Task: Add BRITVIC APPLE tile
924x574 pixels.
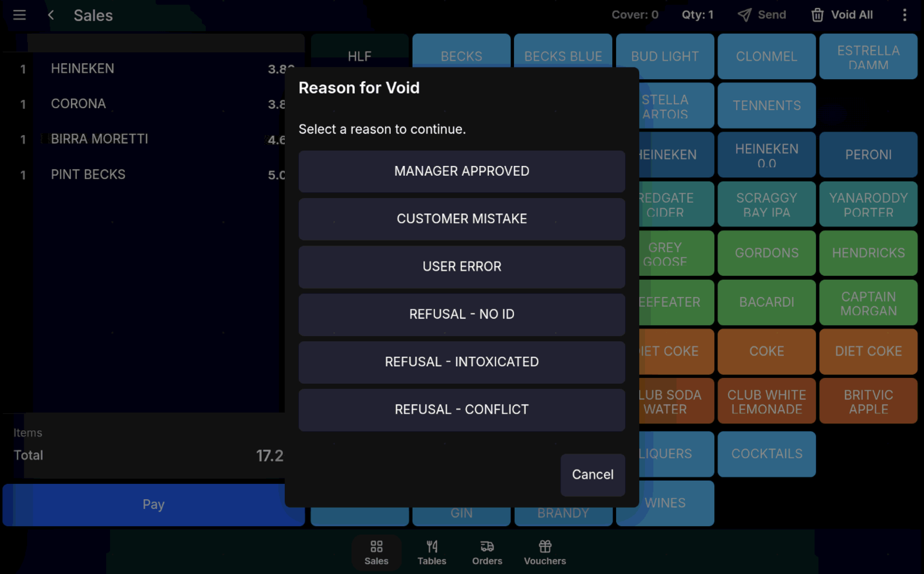Action: (x=868, y=401)
